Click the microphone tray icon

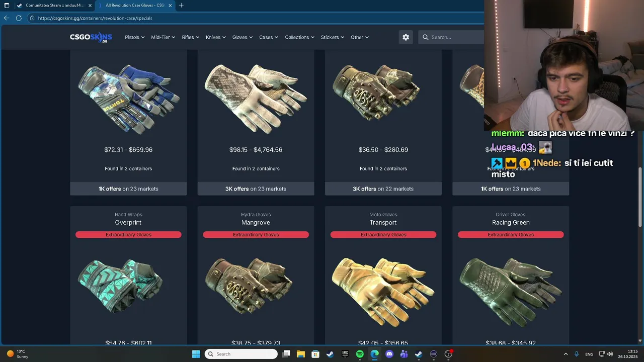(577, 354)
